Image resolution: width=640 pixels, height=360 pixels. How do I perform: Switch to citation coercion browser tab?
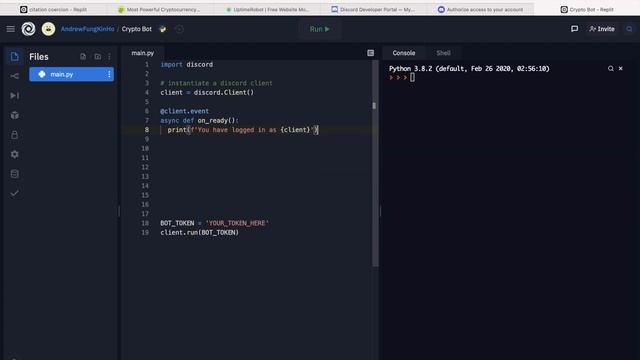(54, 9)
